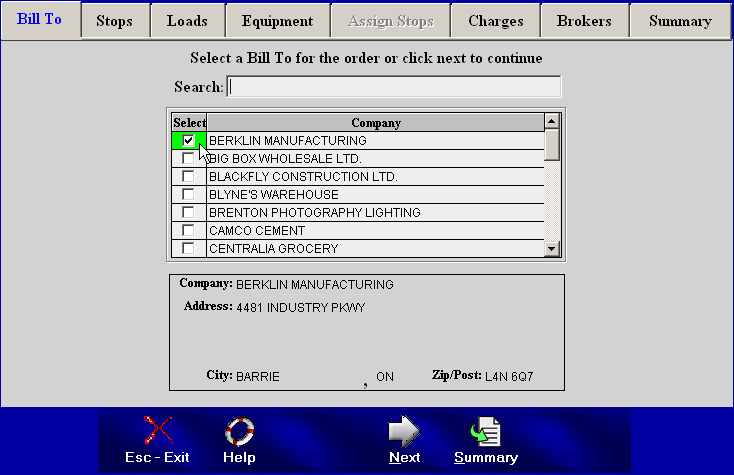Viewport: 734px width, 475px height.
Task: Click the Summary label in bottom bar
Action: [x=486, y=457]
